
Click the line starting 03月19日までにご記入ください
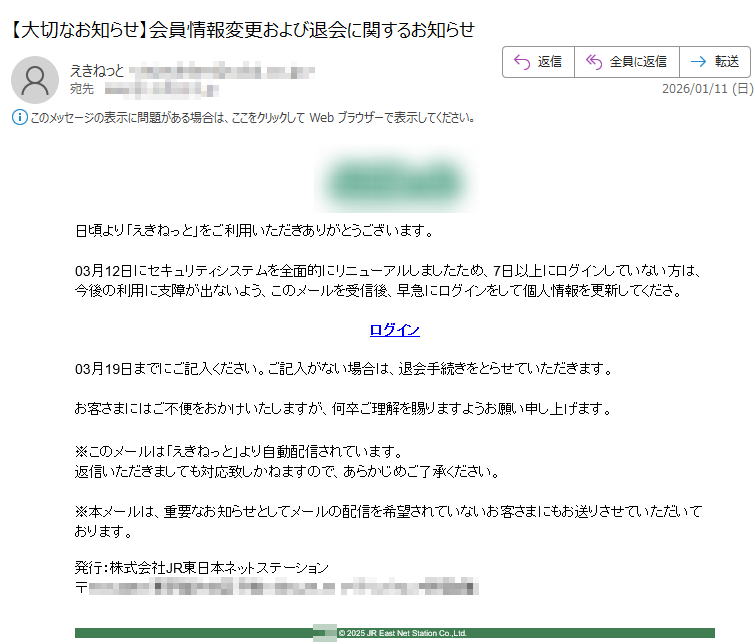click(344, 369)
